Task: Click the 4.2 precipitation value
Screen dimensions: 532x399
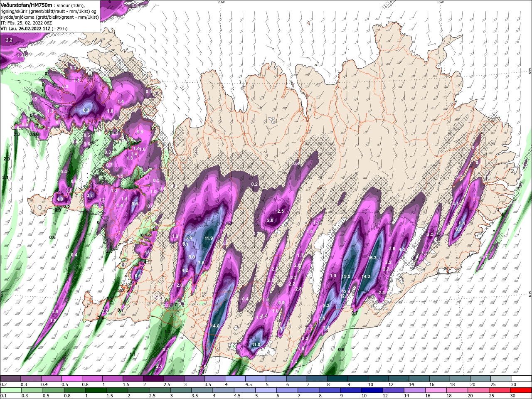Action: click(x=185, y=270)
